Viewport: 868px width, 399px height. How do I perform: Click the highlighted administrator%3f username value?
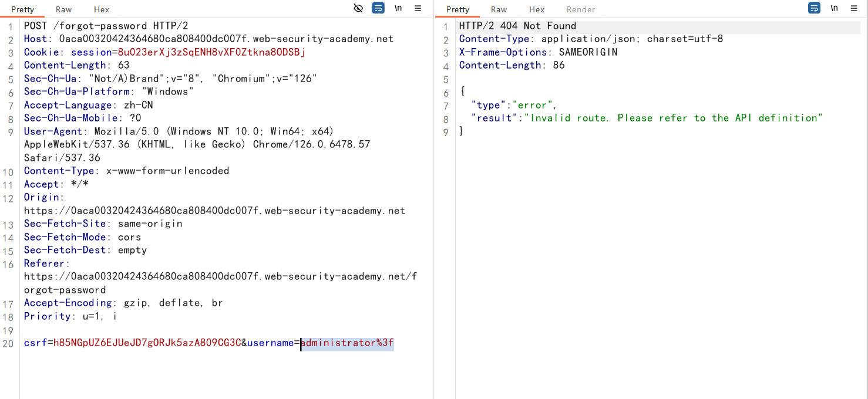point(347,343)
